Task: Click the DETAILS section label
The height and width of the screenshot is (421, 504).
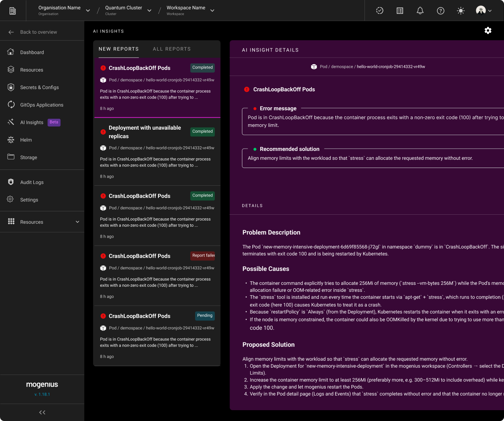Action: (252, 206)
